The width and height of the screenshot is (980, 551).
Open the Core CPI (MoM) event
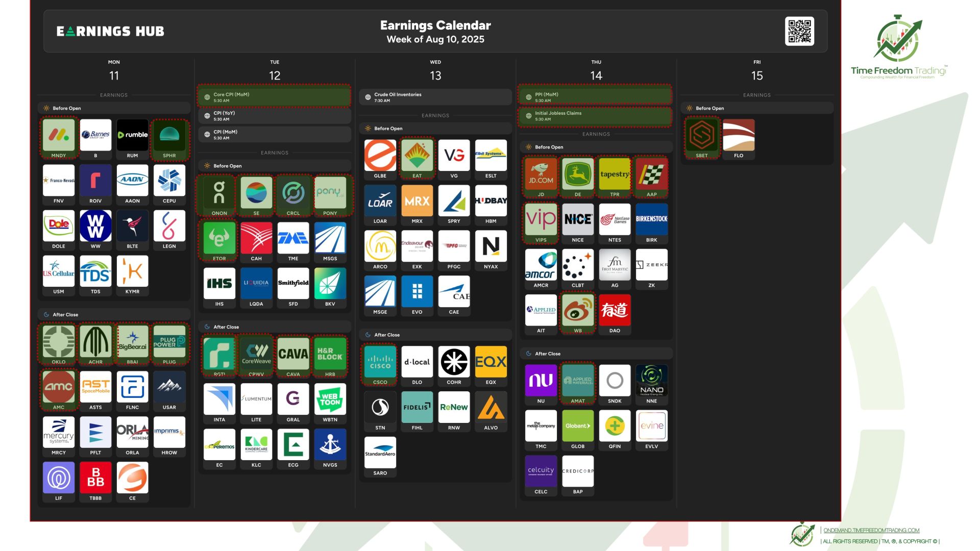pos(275,97)
